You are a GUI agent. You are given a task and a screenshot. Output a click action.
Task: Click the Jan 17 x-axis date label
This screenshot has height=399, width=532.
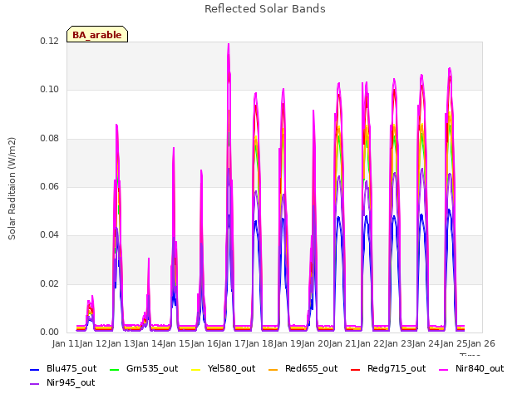[232, 343]
